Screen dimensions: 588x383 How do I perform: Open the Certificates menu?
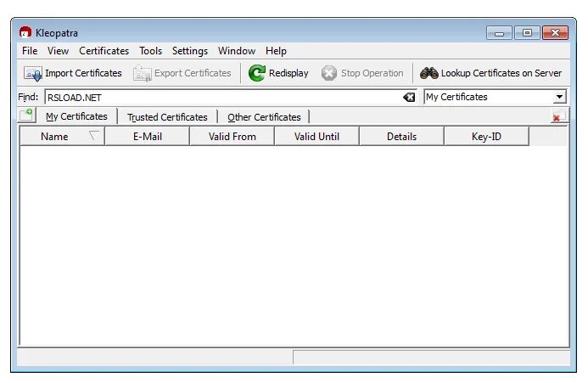104,51
